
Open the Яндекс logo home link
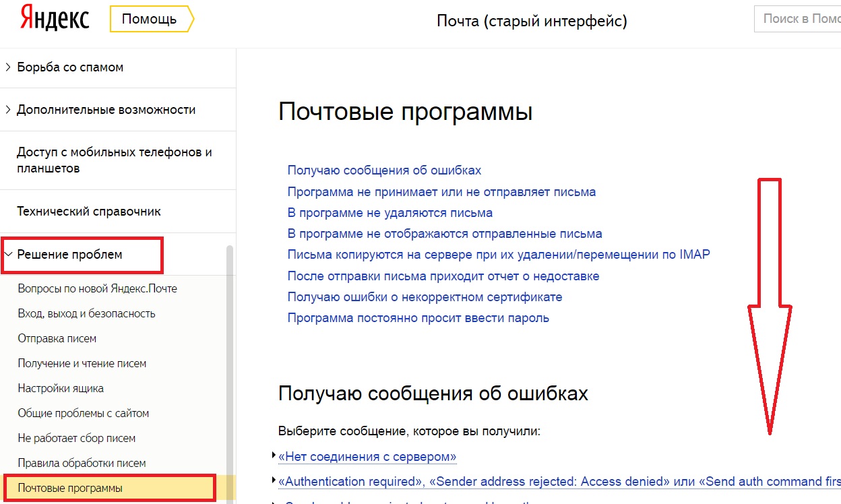coord(55,19)
